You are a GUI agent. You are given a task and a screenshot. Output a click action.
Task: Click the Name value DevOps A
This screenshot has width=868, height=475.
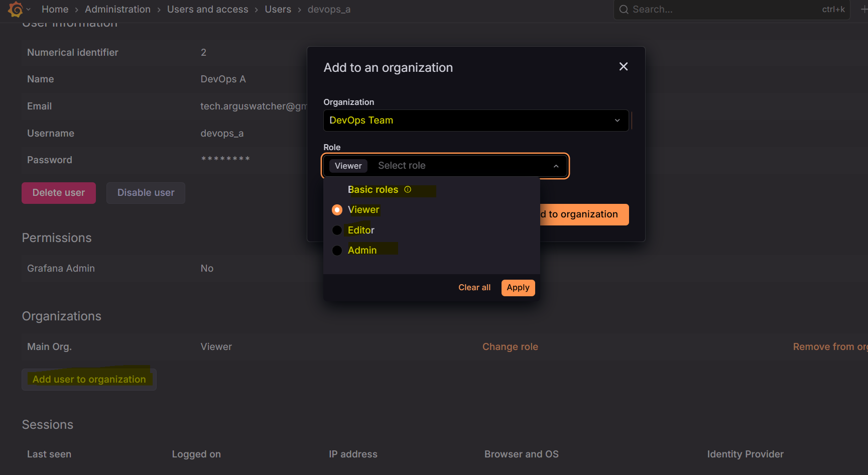pos(223,79)
